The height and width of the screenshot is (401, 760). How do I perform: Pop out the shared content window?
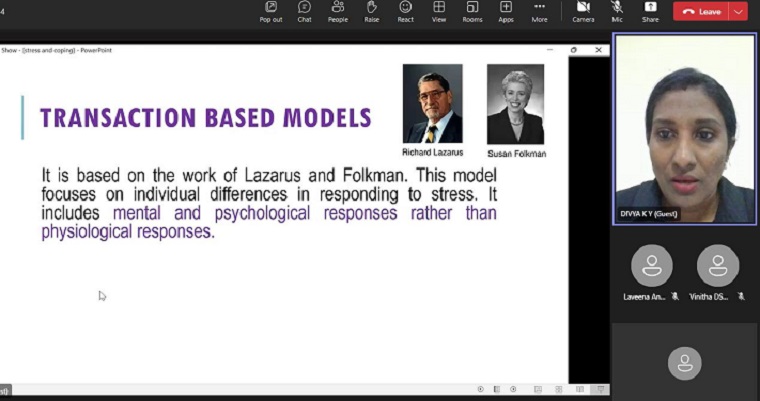[x=270, y=11]
